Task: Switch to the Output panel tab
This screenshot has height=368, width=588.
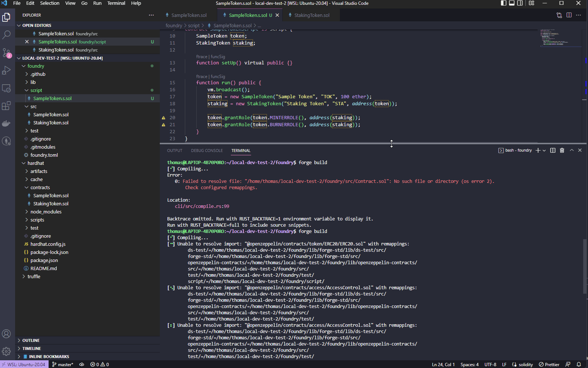Action: (175, 151)
